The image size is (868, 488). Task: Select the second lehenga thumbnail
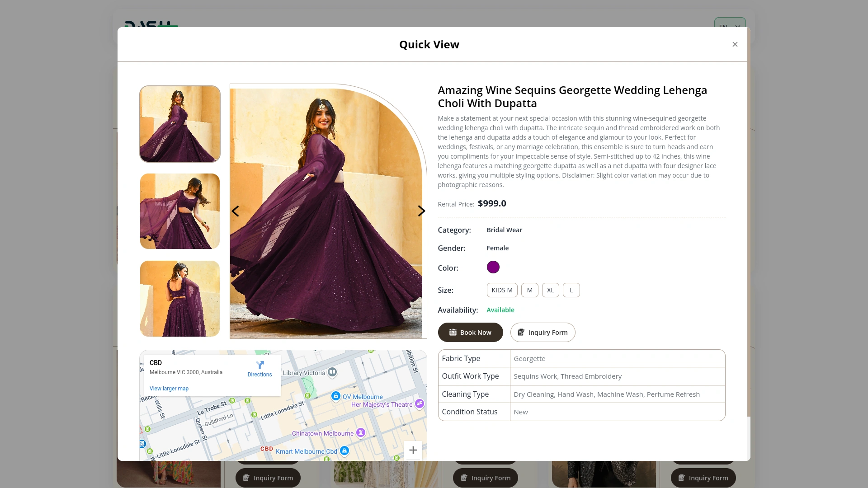point(180,211)
